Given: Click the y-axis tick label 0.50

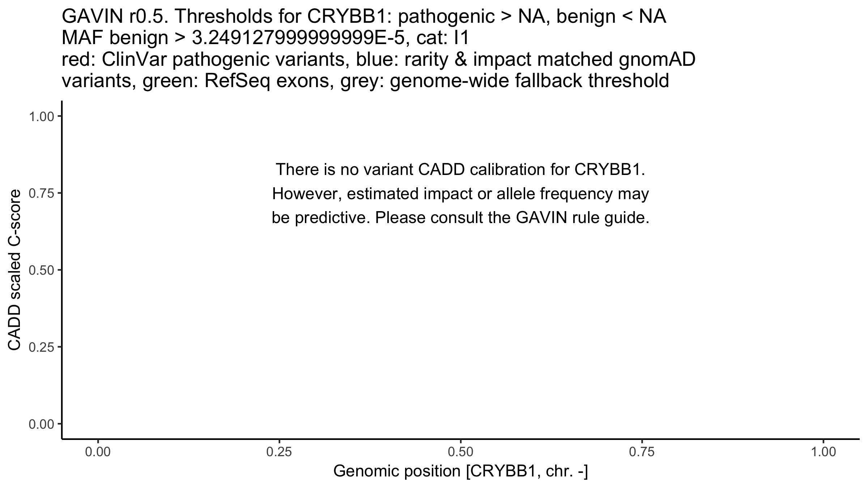Looking at the screenshot, I should tap(41, 270).
